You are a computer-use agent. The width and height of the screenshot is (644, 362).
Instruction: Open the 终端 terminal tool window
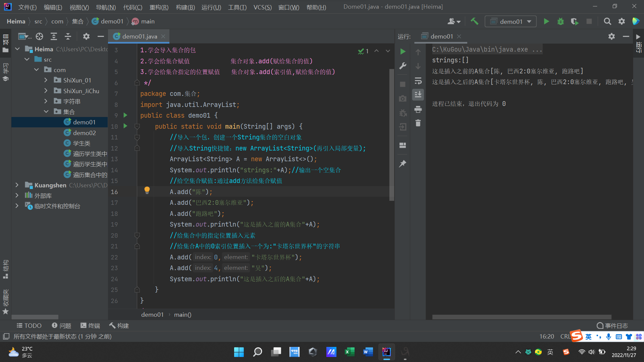(x=90, y=325)
